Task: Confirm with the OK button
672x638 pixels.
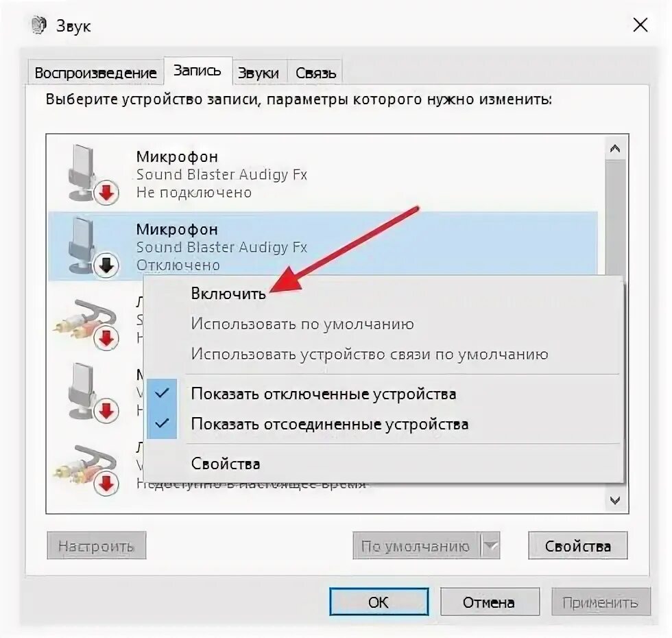Action: click(379, 602)
